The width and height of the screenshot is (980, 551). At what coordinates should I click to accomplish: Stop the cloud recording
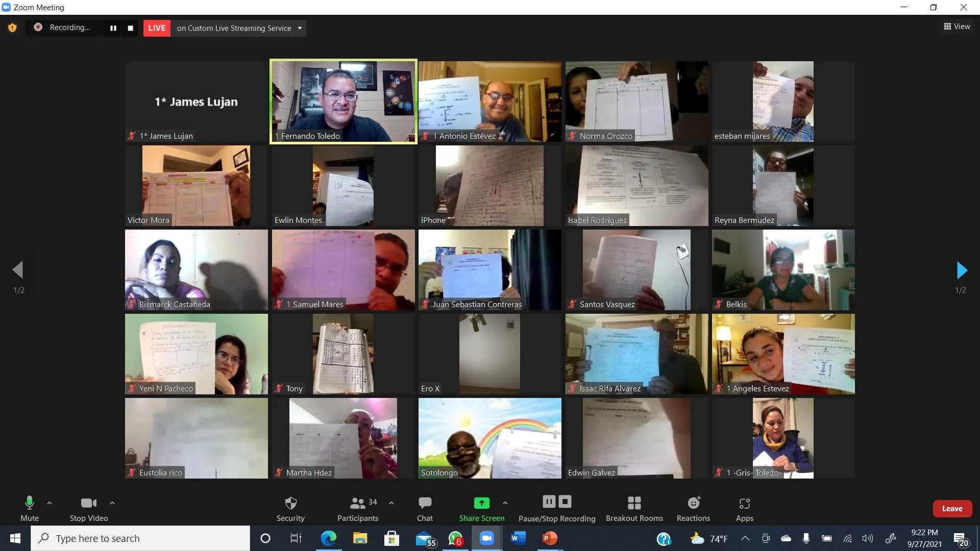click(565, 502)
